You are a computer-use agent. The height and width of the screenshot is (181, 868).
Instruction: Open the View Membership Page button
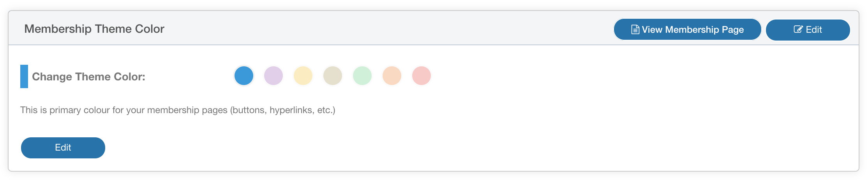pos(687,30)
